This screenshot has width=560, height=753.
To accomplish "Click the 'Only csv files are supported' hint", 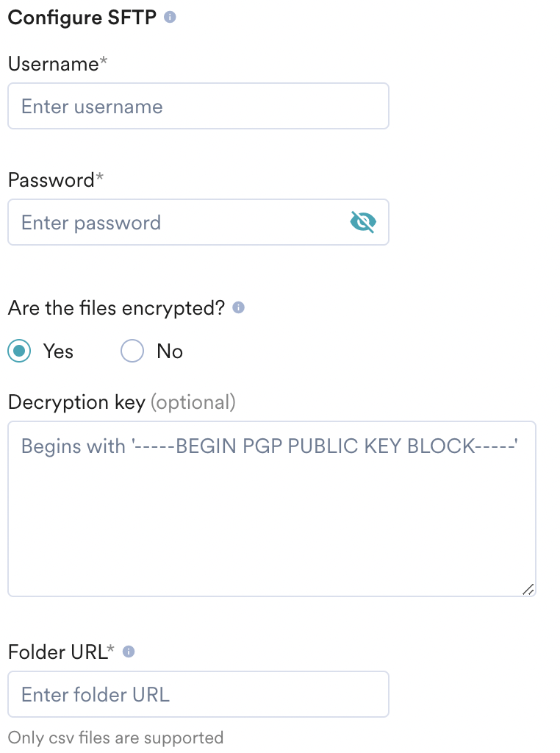I will pos(115,738).
